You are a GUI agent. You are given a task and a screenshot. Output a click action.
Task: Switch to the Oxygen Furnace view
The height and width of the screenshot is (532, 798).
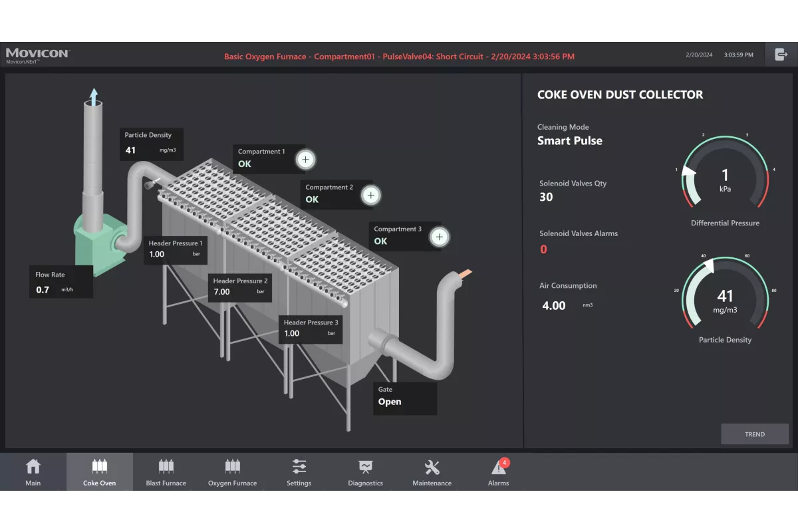click(232, 472)
